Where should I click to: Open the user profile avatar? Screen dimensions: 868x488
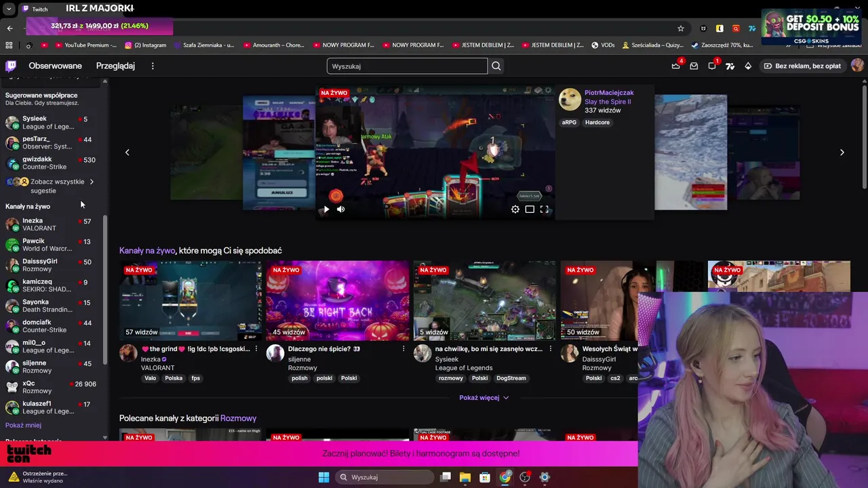point(857,66)
